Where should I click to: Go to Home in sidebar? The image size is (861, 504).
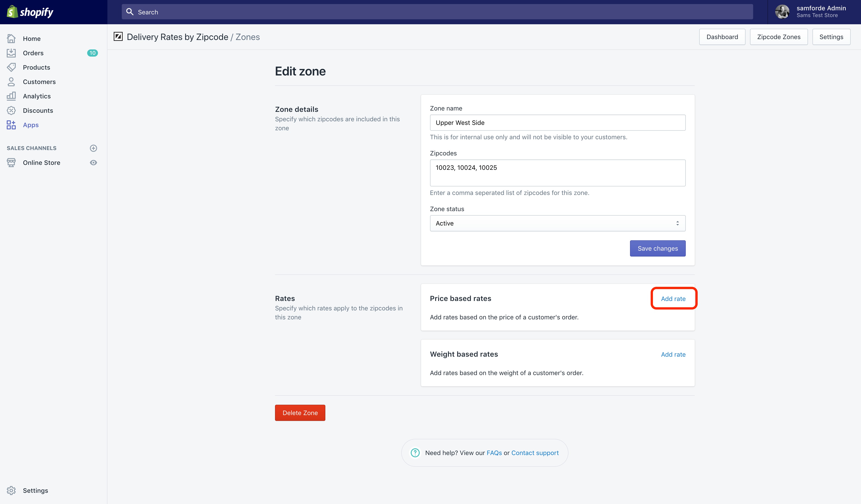32,39
